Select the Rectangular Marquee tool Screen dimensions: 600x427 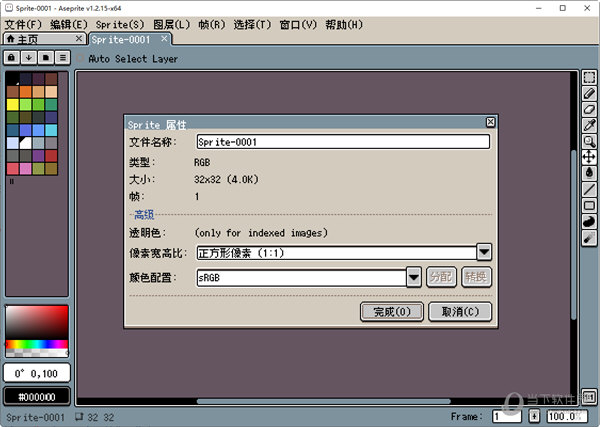(x=589, y=77)
